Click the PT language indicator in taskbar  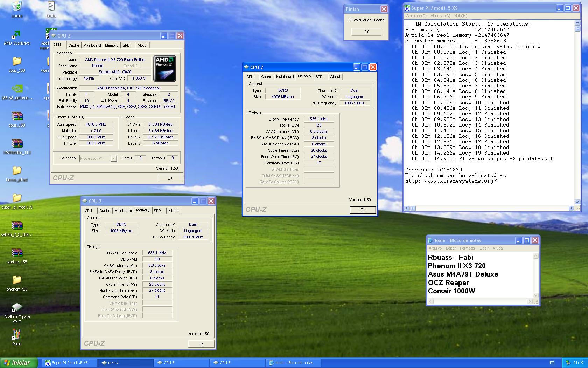point(552,363)
